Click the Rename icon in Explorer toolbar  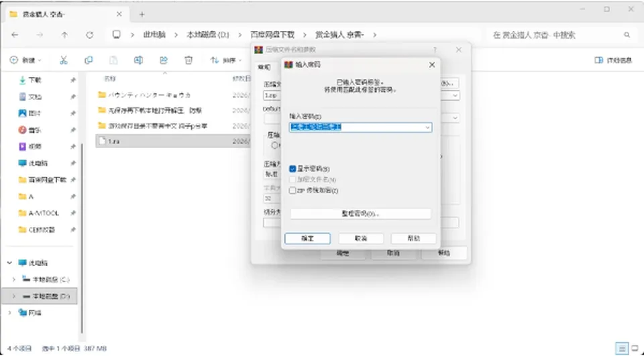pyautogui.click(x=138, y=60)
